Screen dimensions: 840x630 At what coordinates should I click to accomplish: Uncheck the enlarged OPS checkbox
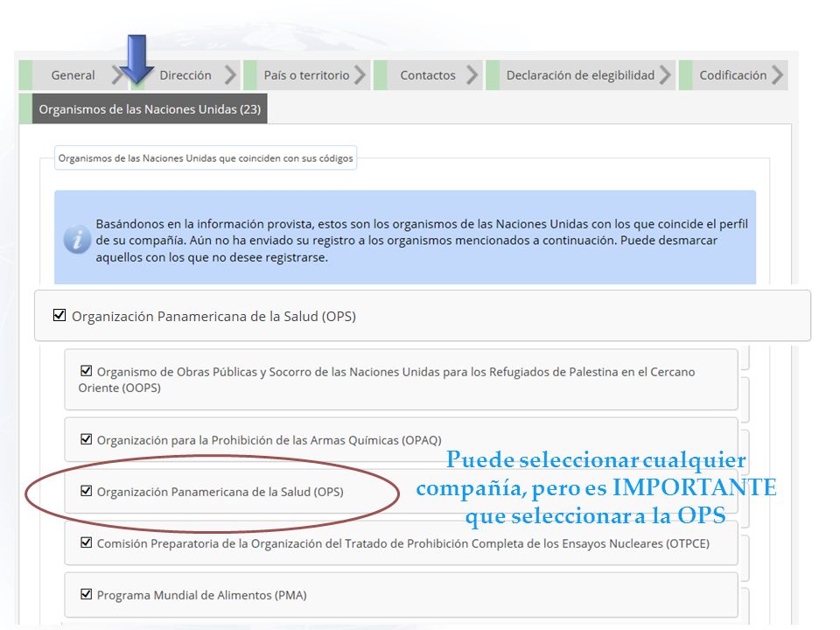pos(59,315)
